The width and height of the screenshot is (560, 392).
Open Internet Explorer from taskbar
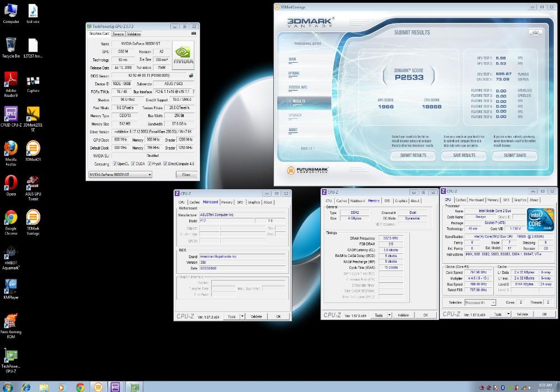26,387
